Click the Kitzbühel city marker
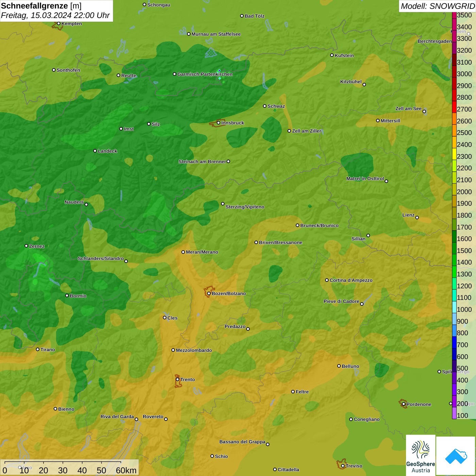Image resolution: width=476 pixels, height=476 pixels. [x=364, y=84]
